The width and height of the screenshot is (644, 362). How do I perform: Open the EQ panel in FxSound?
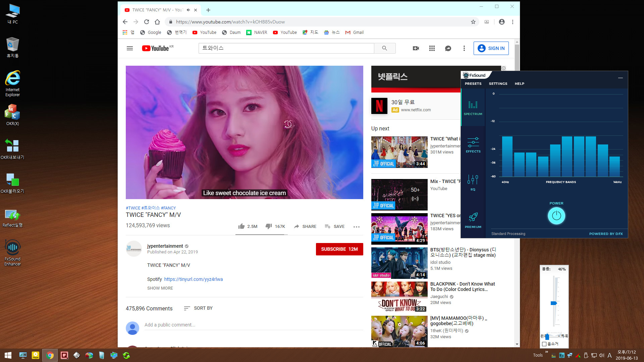pos(473,183)
